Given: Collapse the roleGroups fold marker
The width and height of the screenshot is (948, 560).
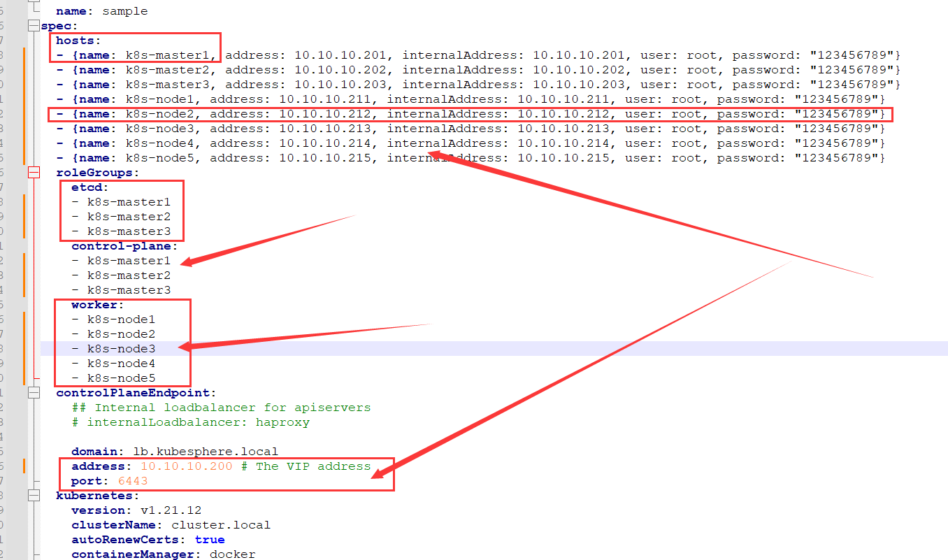Looking at the screenshot, I should (34, 172).
